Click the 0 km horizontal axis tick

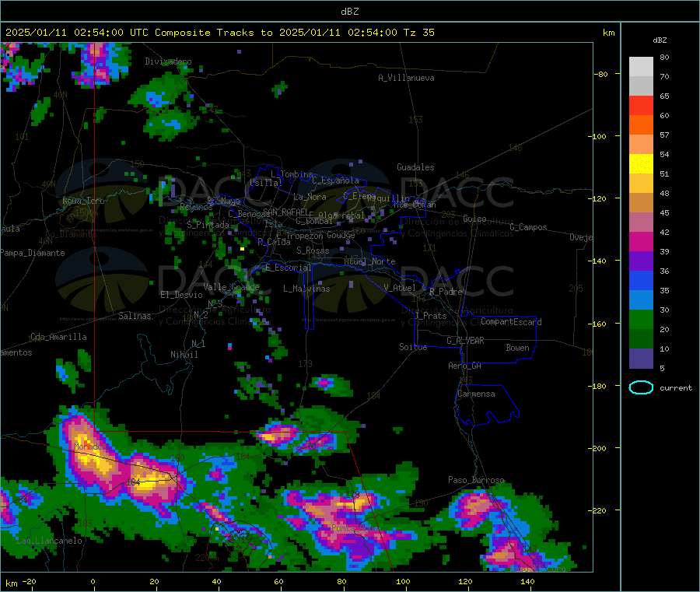(93, 581)
